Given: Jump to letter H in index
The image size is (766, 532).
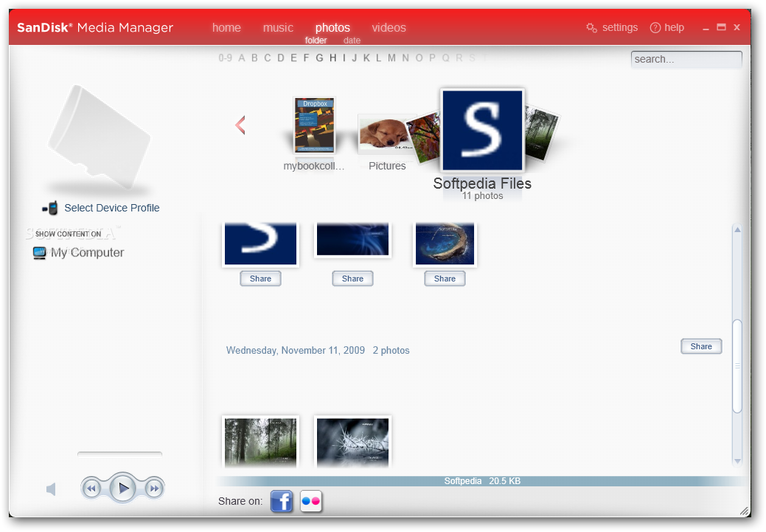Looking at the screenshot, I should pos(332,58).
